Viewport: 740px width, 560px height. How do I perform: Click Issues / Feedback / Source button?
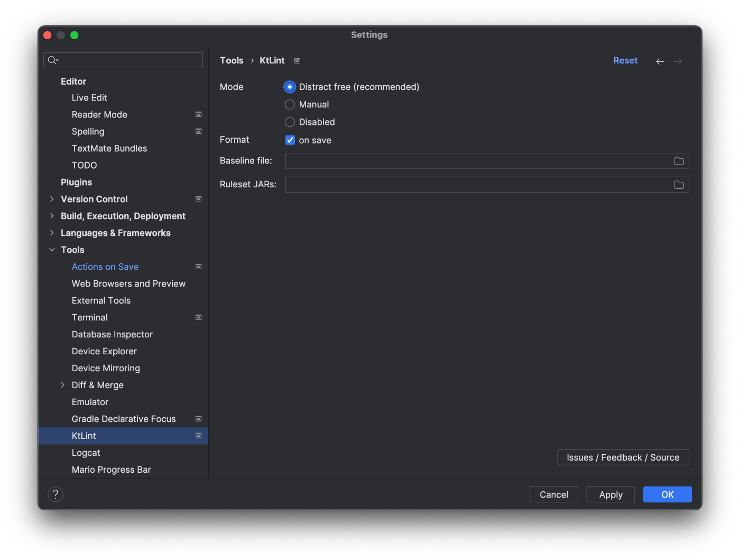(623, 457)
